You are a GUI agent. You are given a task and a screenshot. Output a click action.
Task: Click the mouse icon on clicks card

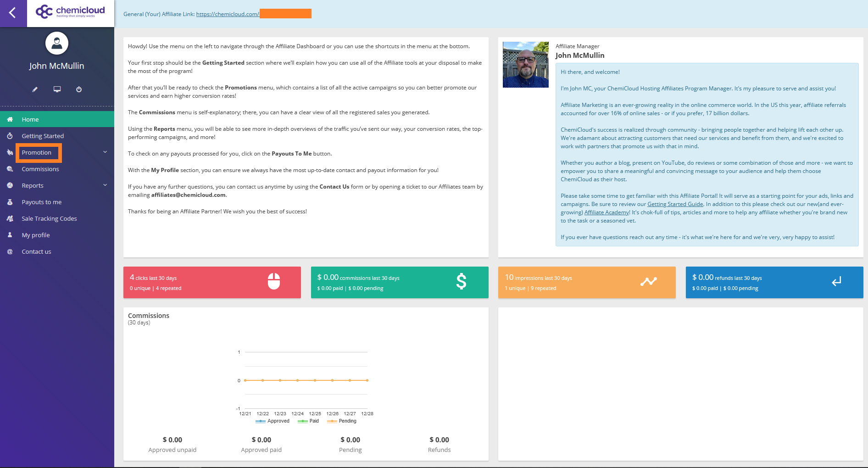(x=274, y=282)
